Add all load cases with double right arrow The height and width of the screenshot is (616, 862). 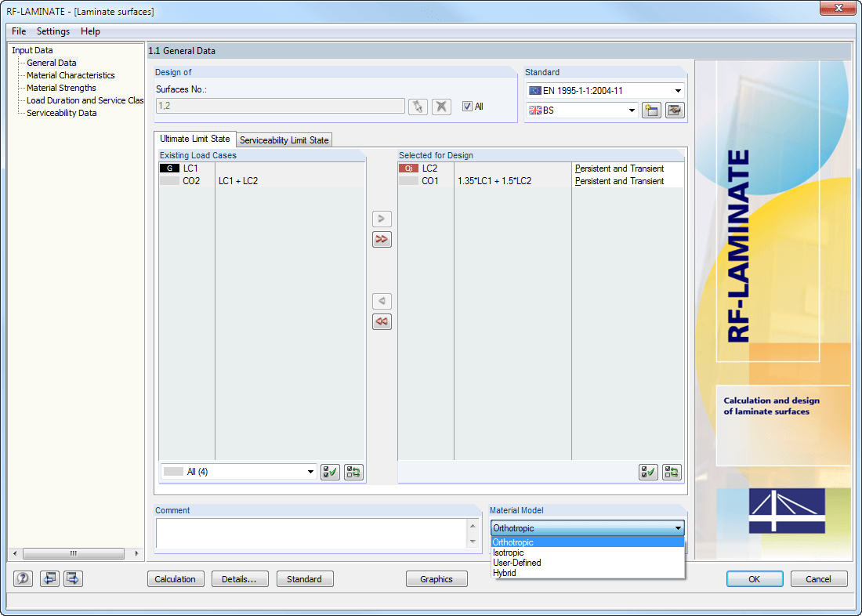[382, 239]
